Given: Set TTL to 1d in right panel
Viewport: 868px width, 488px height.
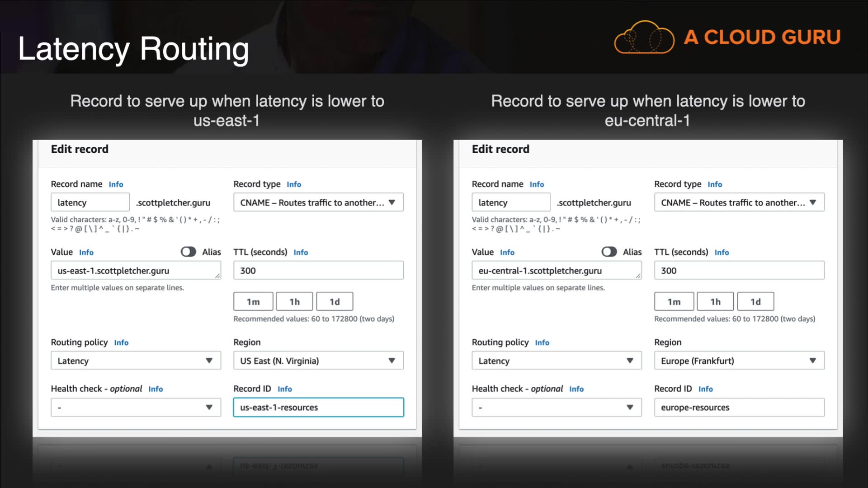Looking at the screenshot, I should (x=755, y=301).
